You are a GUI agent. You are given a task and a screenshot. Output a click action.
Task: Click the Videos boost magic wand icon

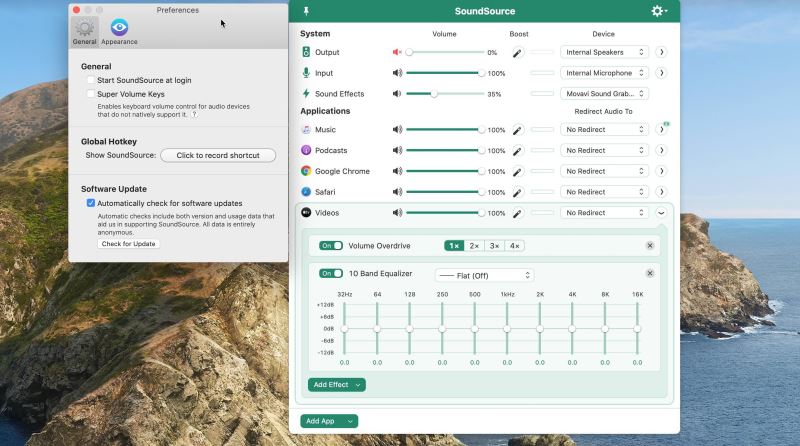(517, 213)
